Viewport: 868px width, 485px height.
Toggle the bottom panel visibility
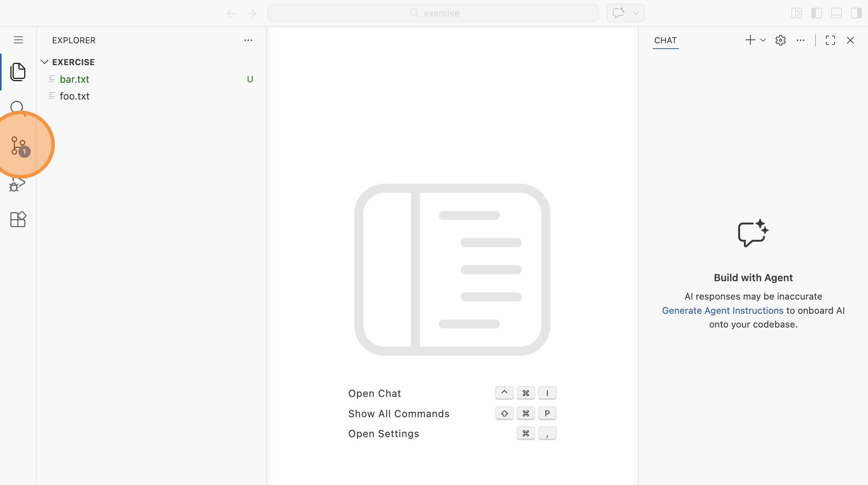836,13
